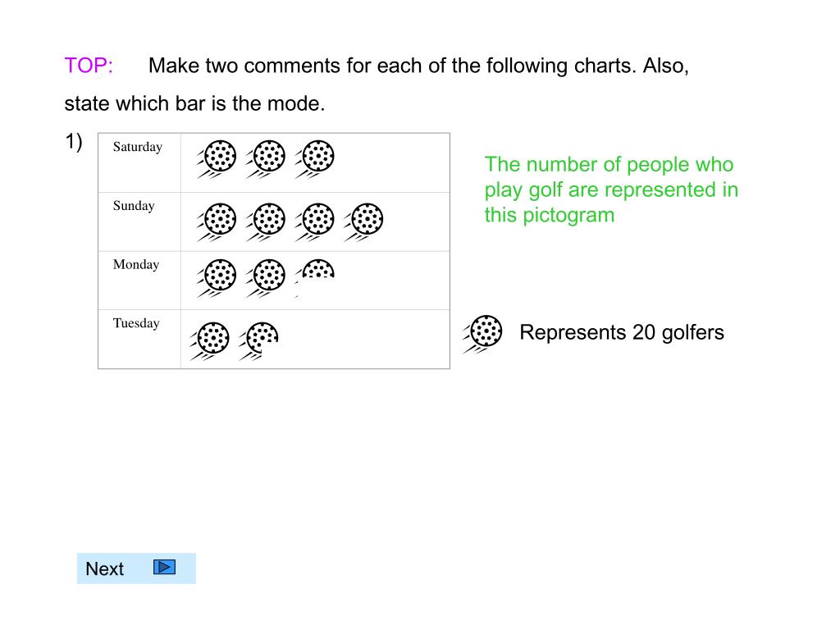The image size is (840, 630).
Task: Select the first golf ball in Saturday row
Action: click(217, 158)
